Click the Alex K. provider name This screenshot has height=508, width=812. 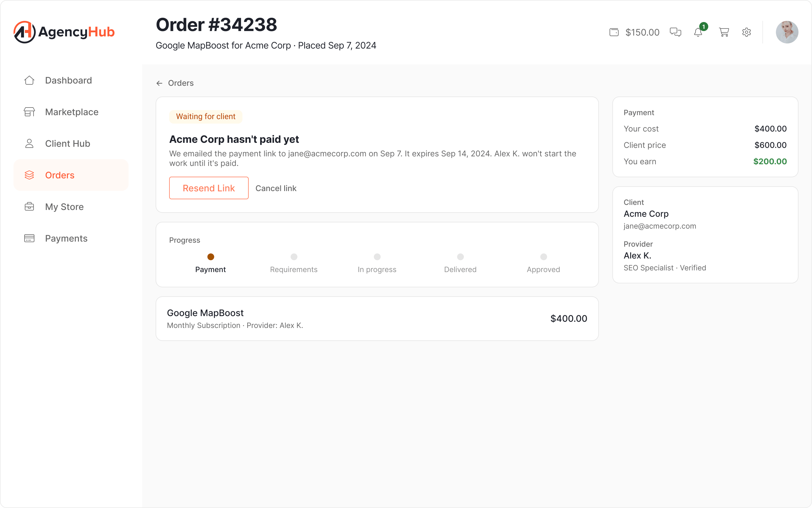click(x=637, y=255)
